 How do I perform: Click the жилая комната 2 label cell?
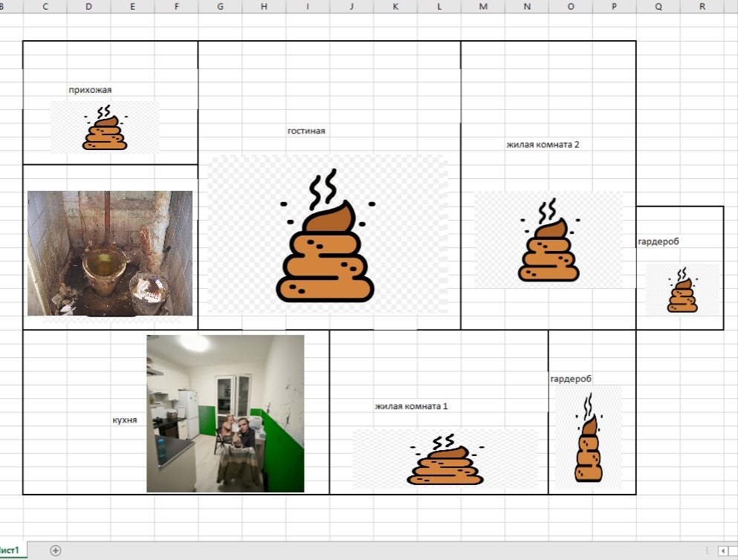click(x=543, y=145)
